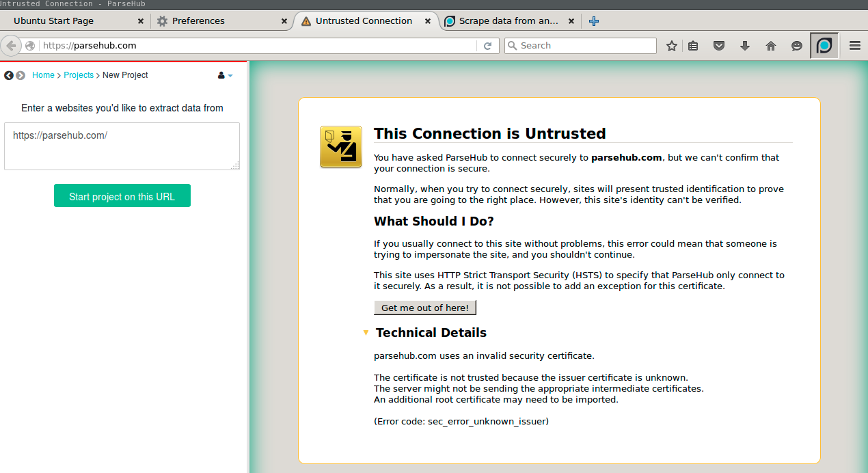Open the ParseHub user account dropdown

tap(225, 75)
